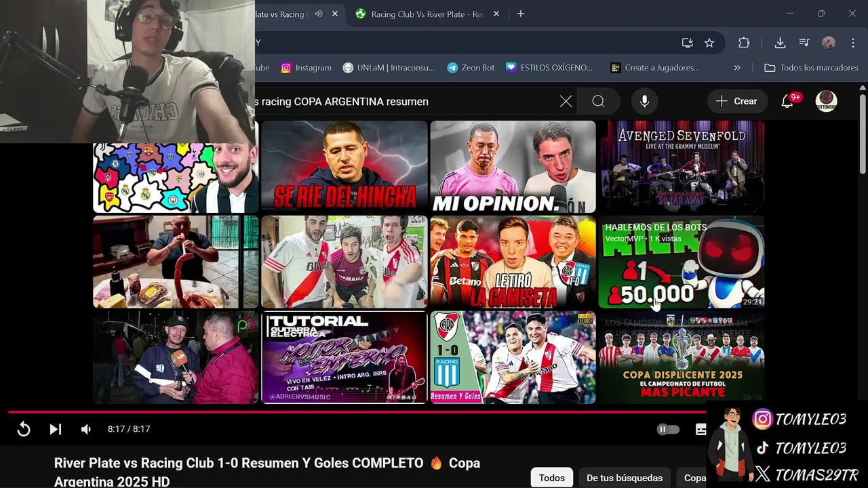
Task: Bookmark this page with the star icon
Action: click(x=709, y=43)
